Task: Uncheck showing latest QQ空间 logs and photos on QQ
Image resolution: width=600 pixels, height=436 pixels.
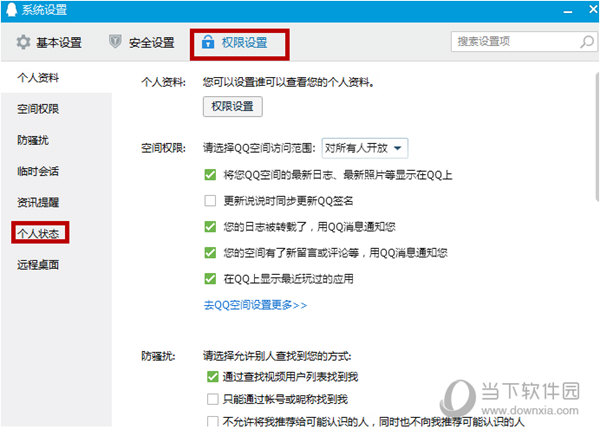Action: click(x=210, y=175)
